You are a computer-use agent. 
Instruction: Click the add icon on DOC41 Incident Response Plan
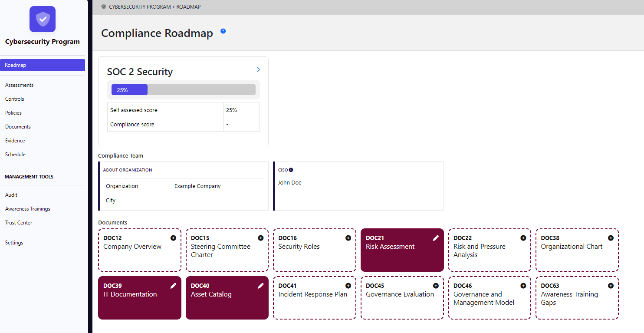[348, 286]
